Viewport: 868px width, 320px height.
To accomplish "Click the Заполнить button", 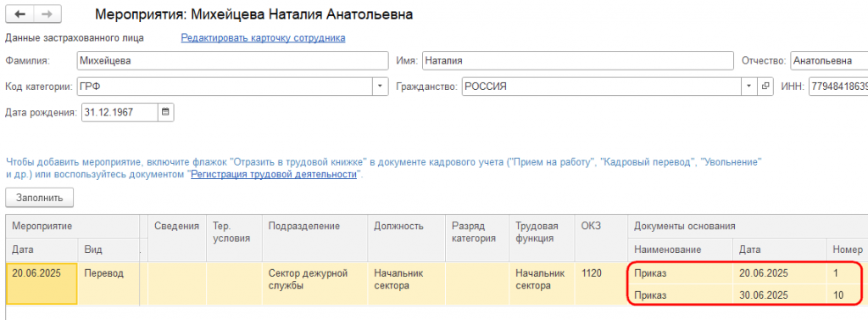I will (39, 198).
